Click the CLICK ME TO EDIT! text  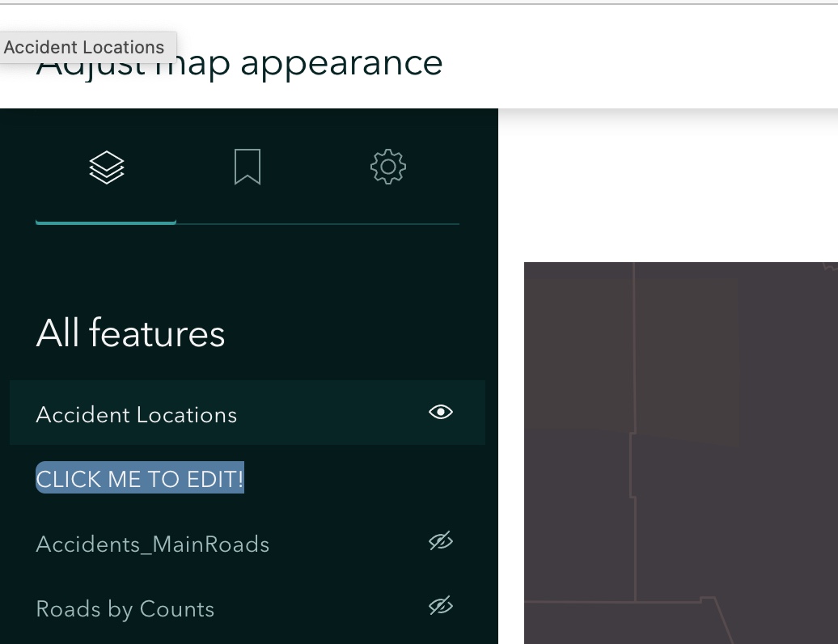pyautogui.click(x=139, y=478)
